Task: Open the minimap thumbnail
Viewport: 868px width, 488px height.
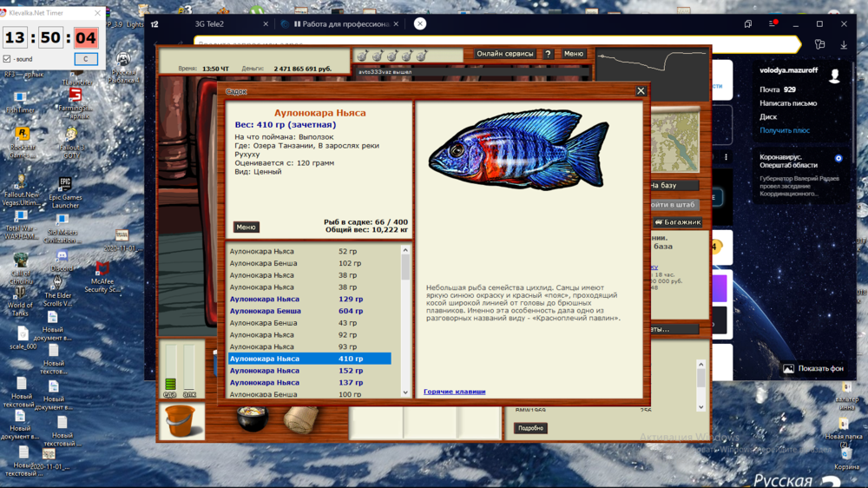Action: coord(674,142)
